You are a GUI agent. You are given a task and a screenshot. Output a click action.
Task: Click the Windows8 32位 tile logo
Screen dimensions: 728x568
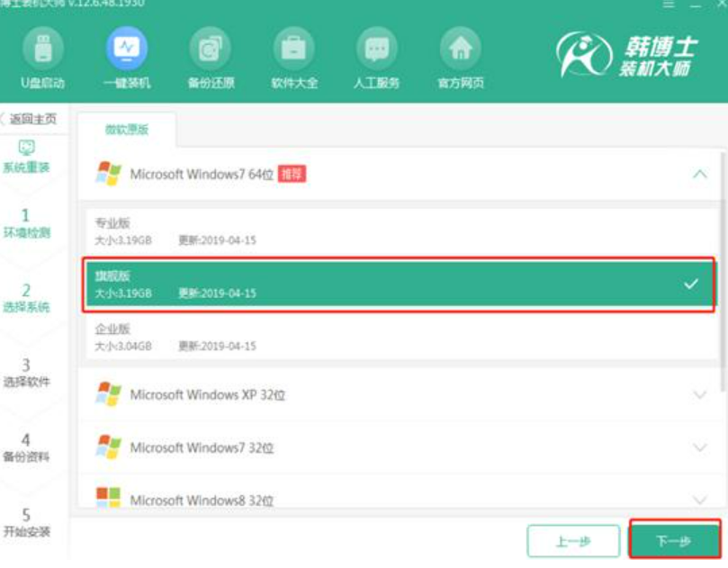pyautogui.click(x=108, y=497)
